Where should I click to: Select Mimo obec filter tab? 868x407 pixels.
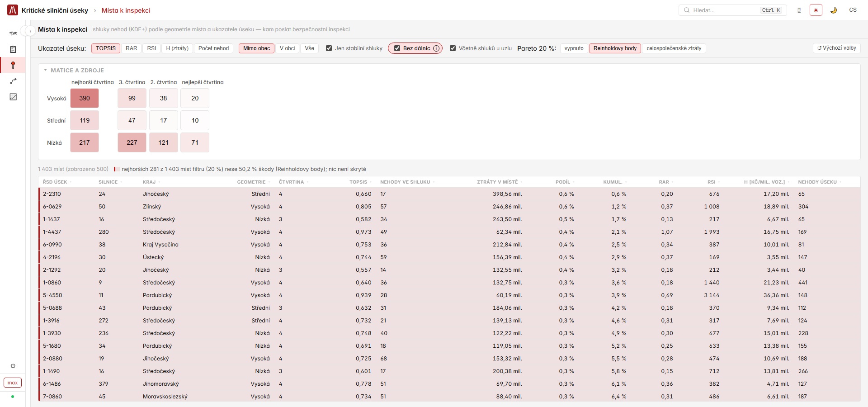[256, 48]
